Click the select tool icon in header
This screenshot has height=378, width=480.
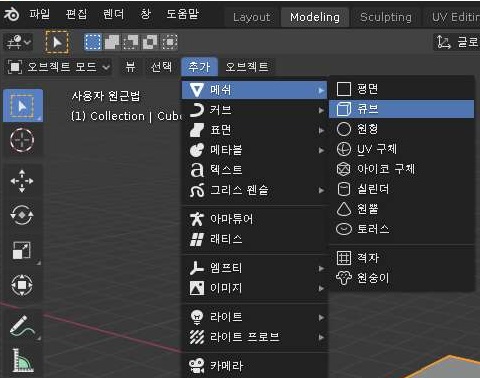coord(57,42)
